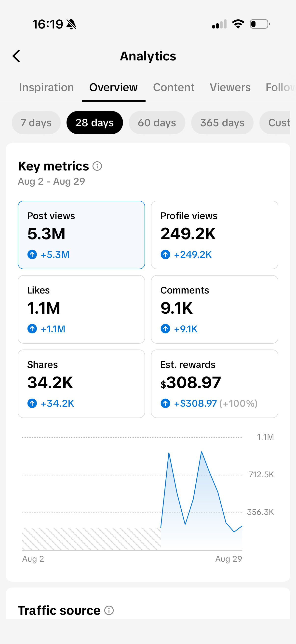The image size is (296, 644).
Task: Select the Profile views metric card
Action: [214, 235]
